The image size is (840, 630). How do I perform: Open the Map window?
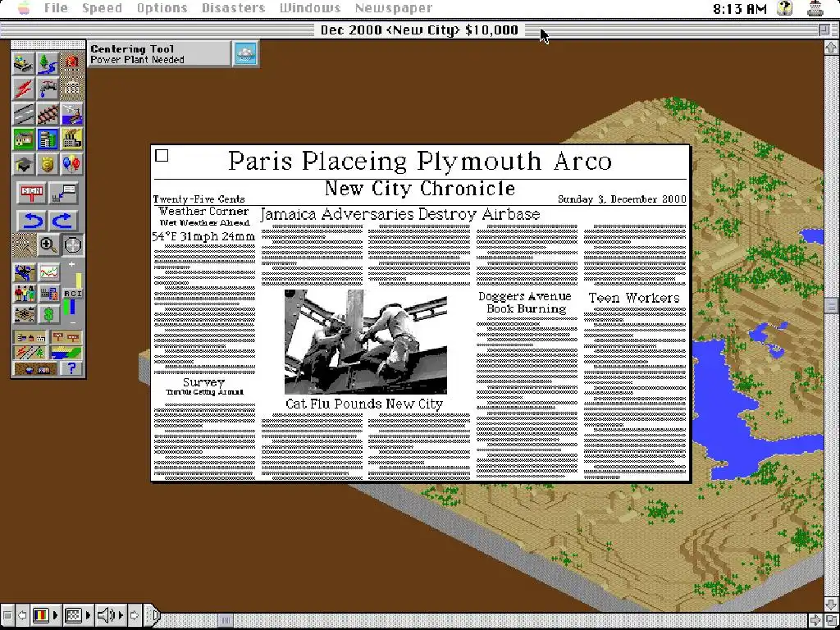[24, 272]
